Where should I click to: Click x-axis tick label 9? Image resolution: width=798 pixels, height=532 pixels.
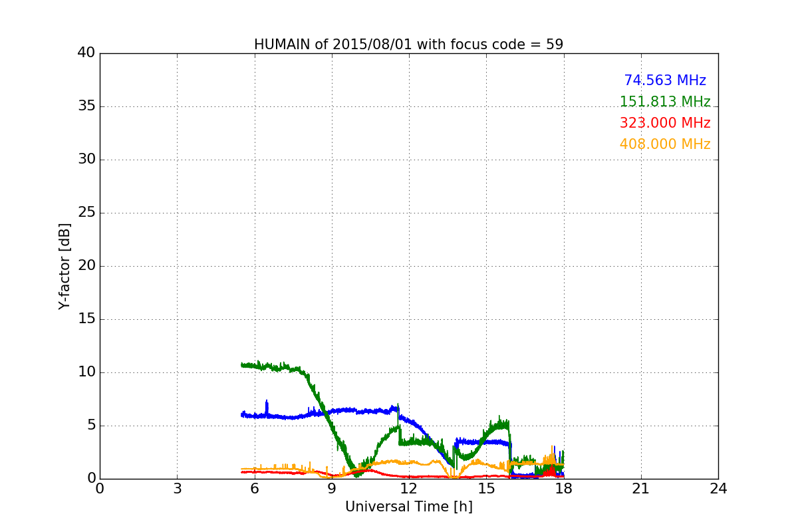[x=331, y=489]
